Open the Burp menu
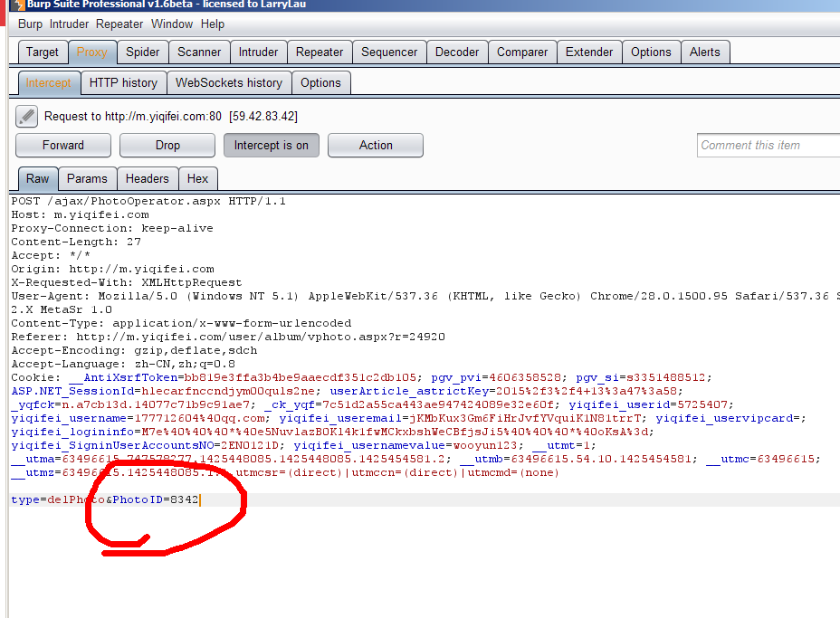 (x=30, y=24)
